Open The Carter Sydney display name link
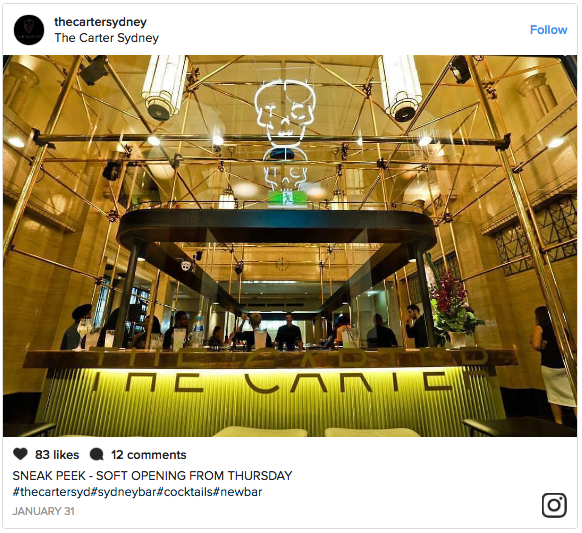 pyautogui.click(x=107, y=38)
